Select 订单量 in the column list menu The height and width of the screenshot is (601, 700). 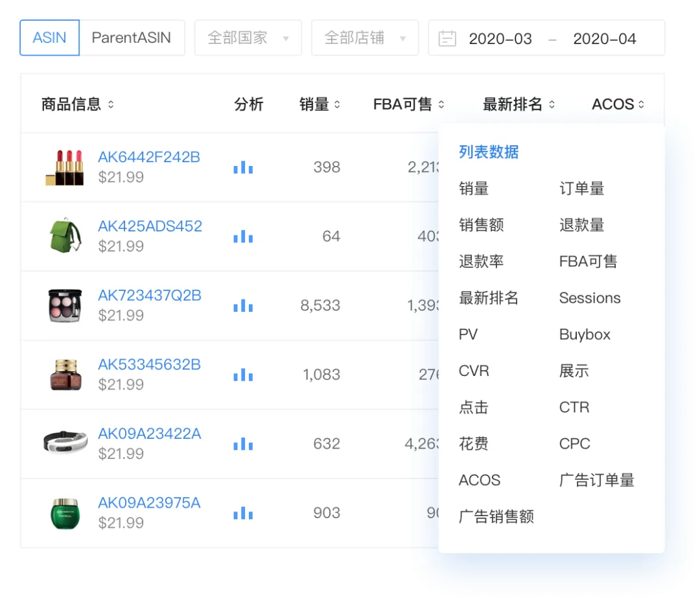click(x=581, y=189)
